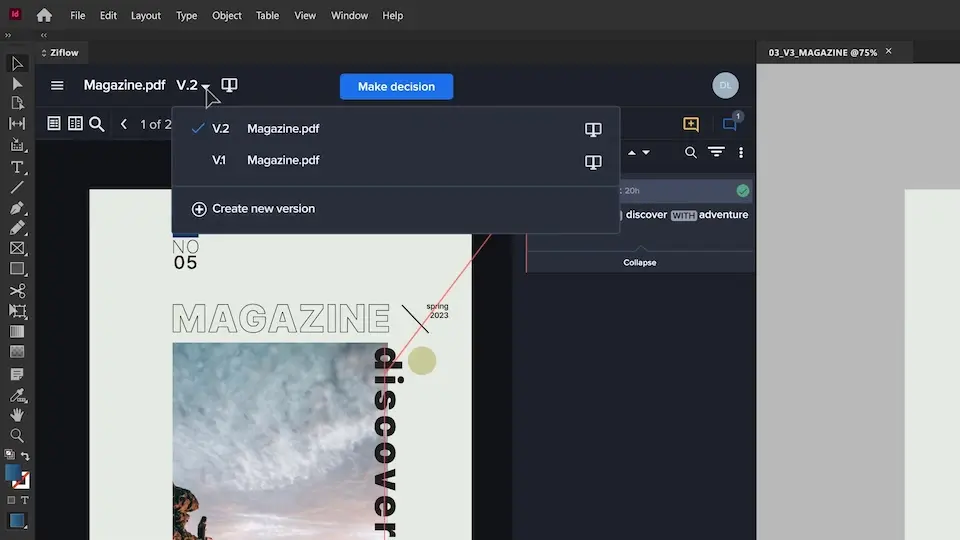This screenshot has height=540, width=960.
Task: Click the search icon in the proof toolbar
Action: [97, 124]
